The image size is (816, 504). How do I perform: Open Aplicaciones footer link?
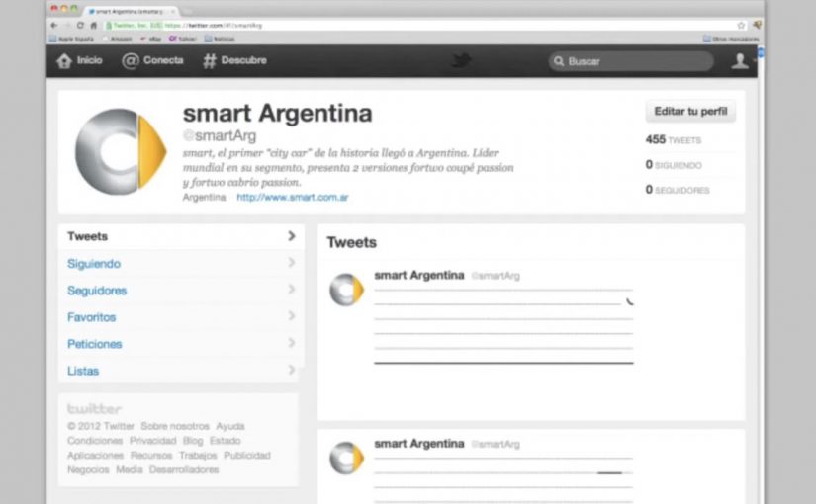95,456
